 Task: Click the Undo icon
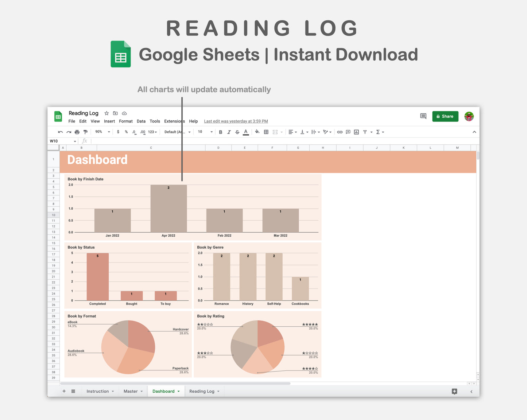(60, 132)
